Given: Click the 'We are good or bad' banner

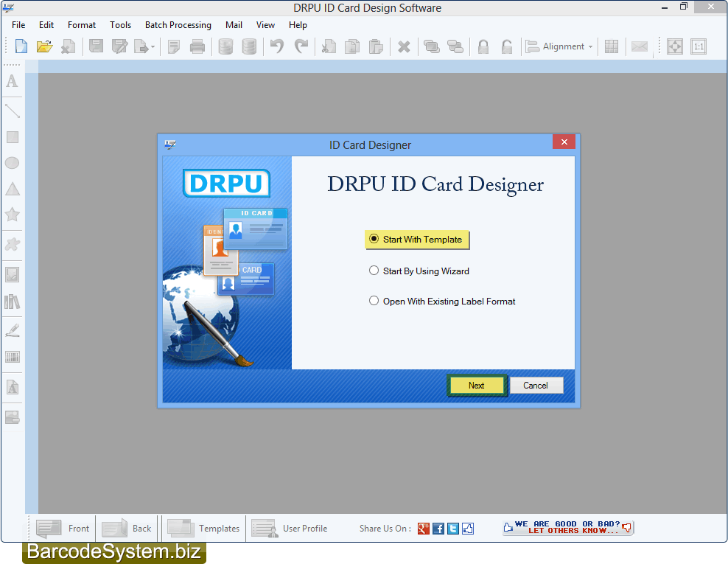Looking at the screenshot, I should point(568,527).
